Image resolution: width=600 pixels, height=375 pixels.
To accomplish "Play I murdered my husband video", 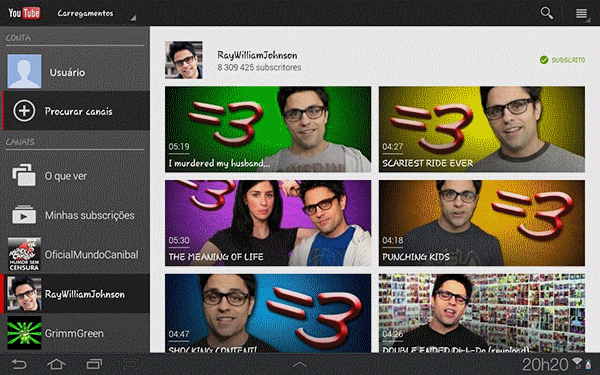I will pos(268,129).
